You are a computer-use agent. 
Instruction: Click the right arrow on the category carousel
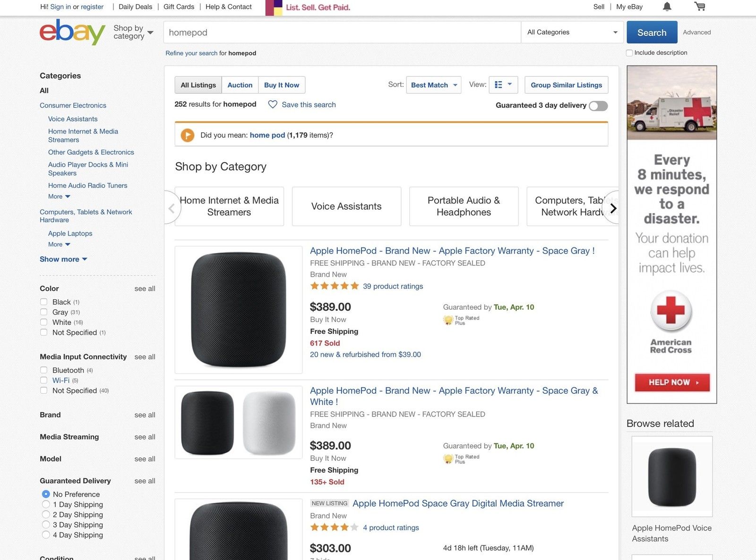point(613,208)
